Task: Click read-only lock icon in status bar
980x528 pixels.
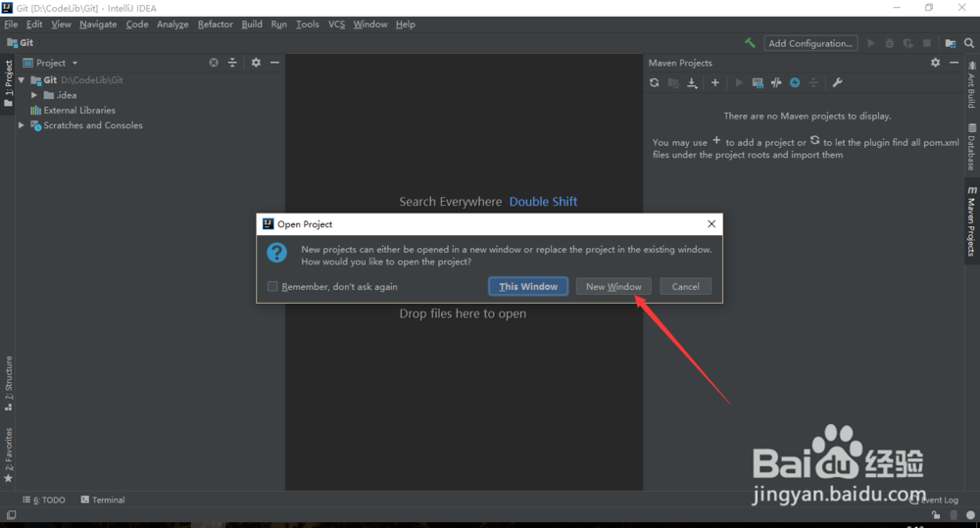Action: pyautogui.click(x=936, y=515)
